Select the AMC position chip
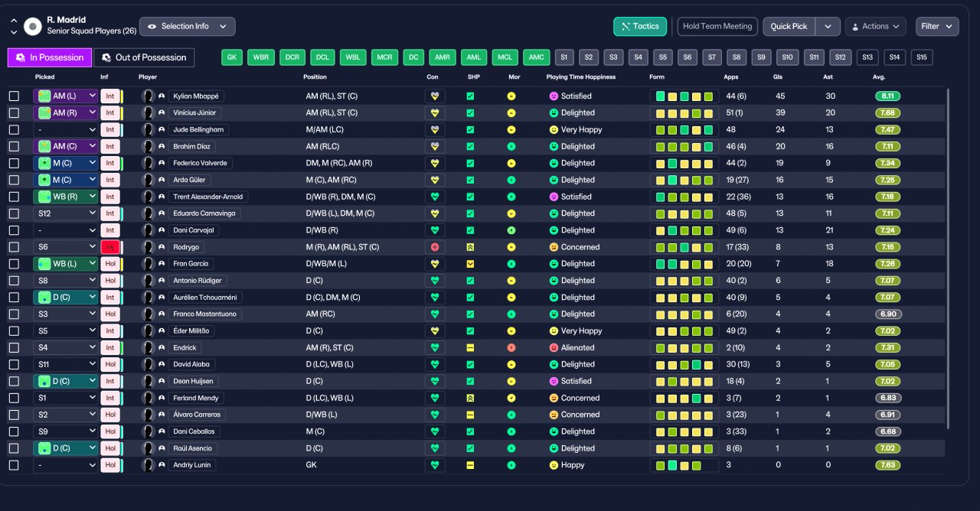Viewport: 980px width, 511px height. coord(537,57)
